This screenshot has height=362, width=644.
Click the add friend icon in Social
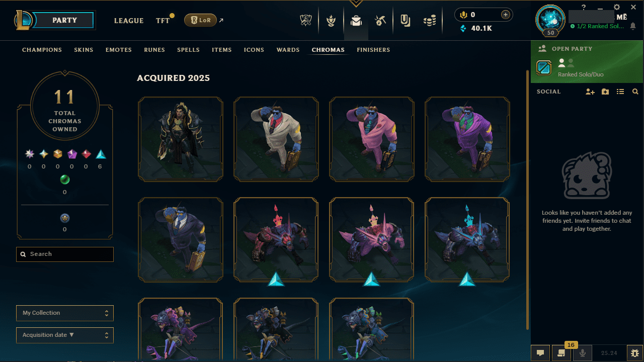pyautogui.click(x=590, y=92)
